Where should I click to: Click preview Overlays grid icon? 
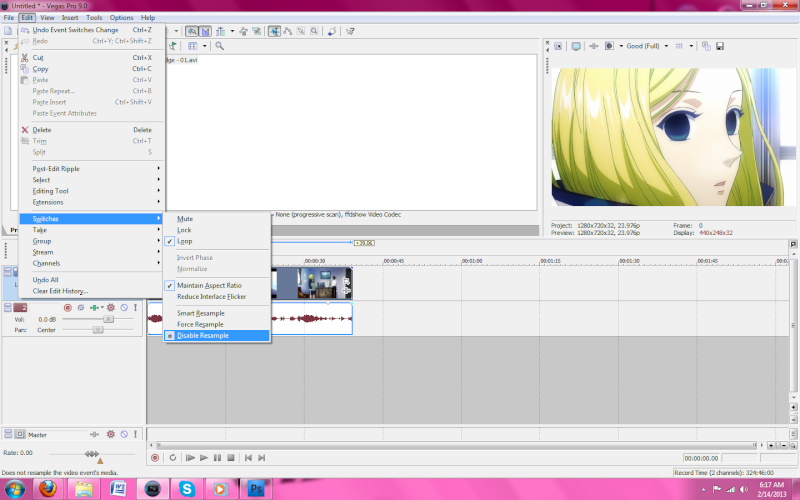(x=679, y=46)
